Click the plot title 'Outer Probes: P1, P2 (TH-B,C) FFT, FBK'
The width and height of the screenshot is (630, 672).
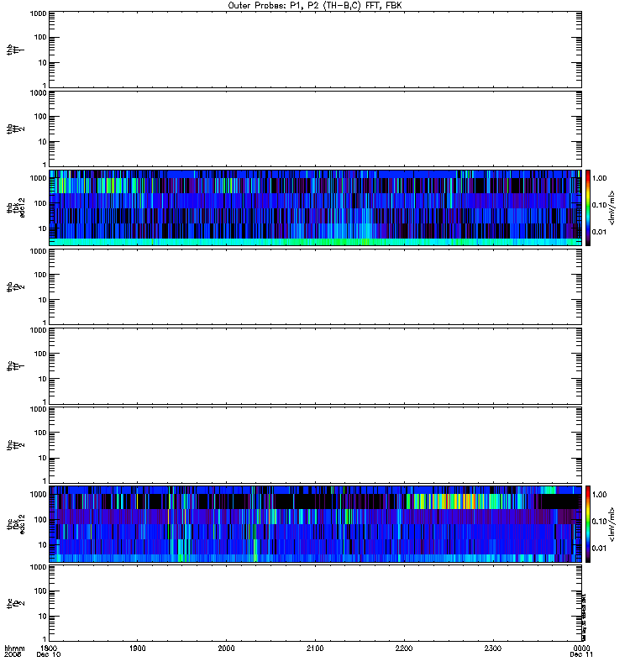pos(315,6)
